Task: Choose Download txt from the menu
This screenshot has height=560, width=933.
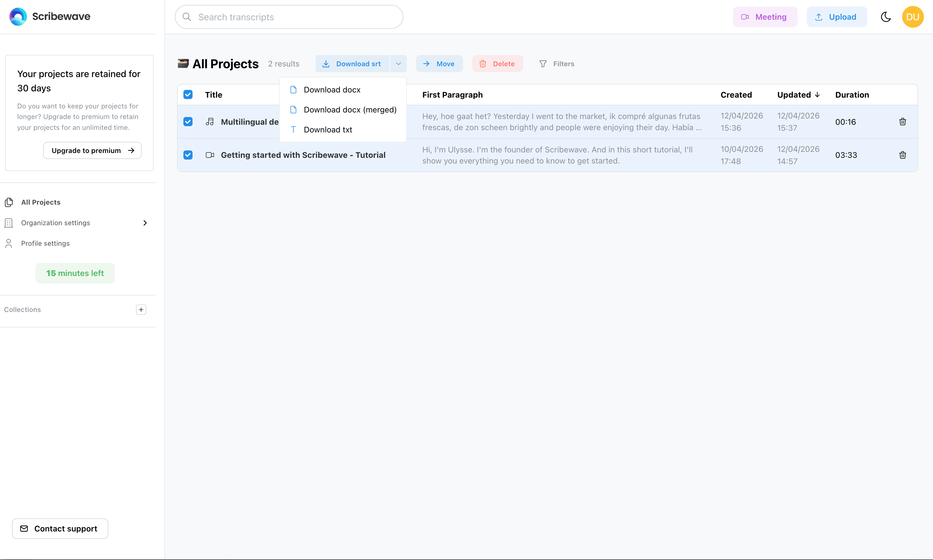Action: pos(328,129)
